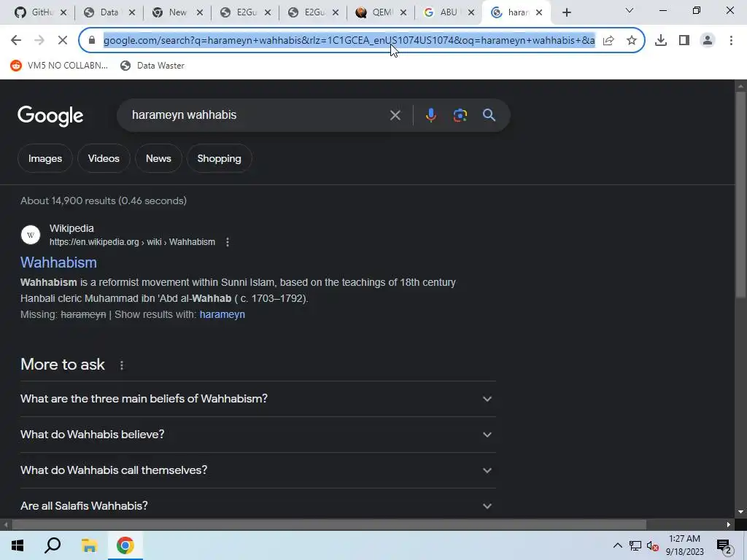
Task: Open VM5 NO COLLABN bookmark
Action: pyautogui.click(x=60, y=66)
